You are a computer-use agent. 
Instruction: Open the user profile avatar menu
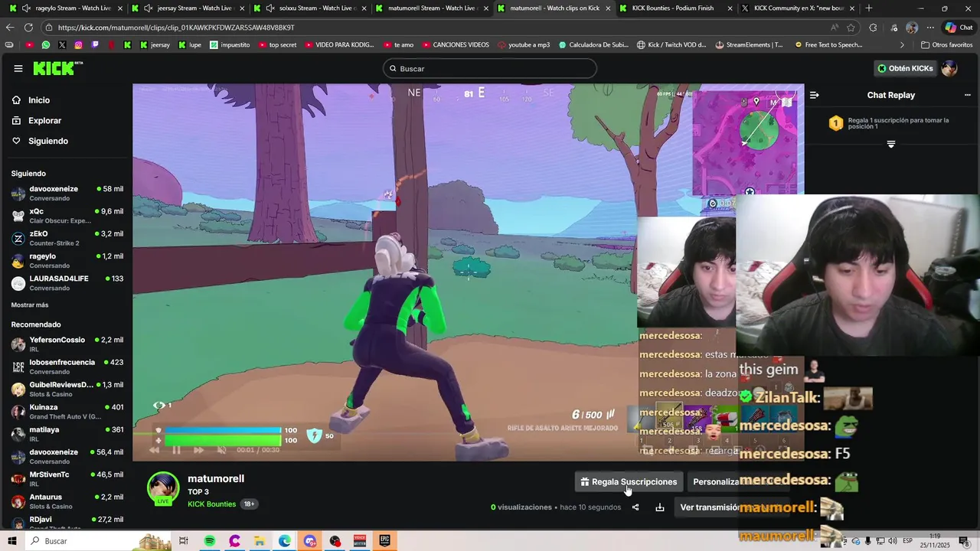click(x=949, y=68)
